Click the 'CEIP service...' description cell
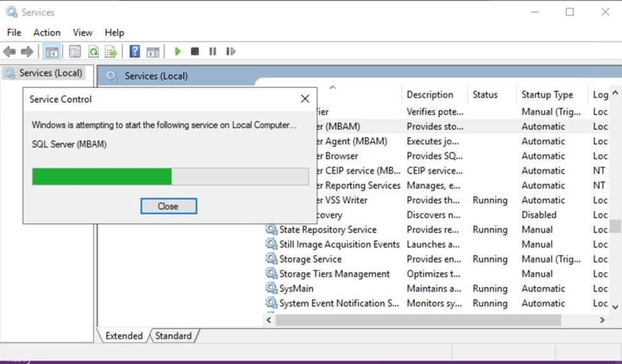Viewport: 622px width, 364px height. tap(434, 170)
